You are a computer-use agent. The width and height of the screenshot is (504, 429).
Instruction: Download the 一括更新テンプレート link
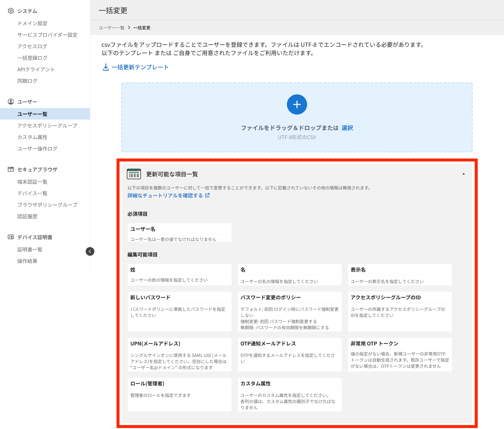click(140, 67)
